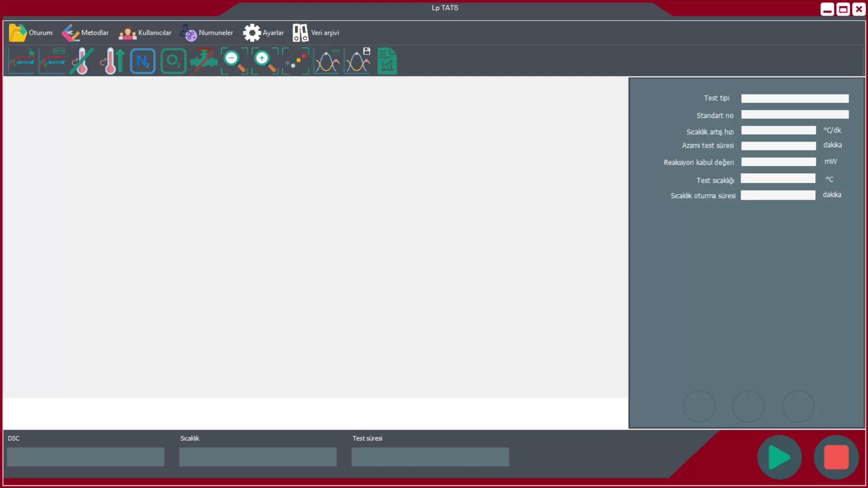Open the Kullanıcılar menu
The height and width of the screenshot is (488, 868).
[x=145, y=33]
